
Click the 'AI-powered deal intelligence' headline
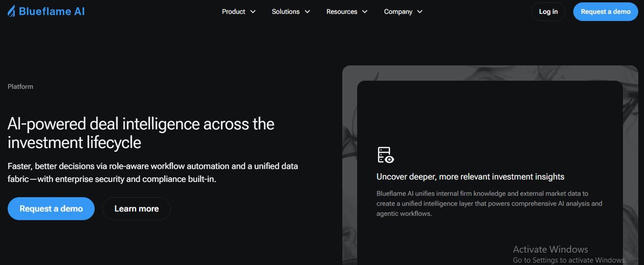[x=141, y=133]
